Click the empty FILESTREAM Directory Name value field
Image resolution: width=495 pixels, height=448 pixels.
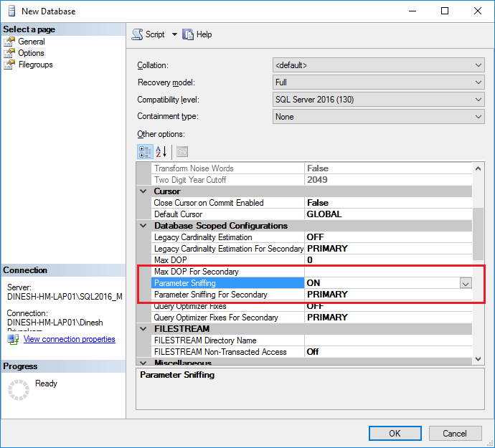388,340
